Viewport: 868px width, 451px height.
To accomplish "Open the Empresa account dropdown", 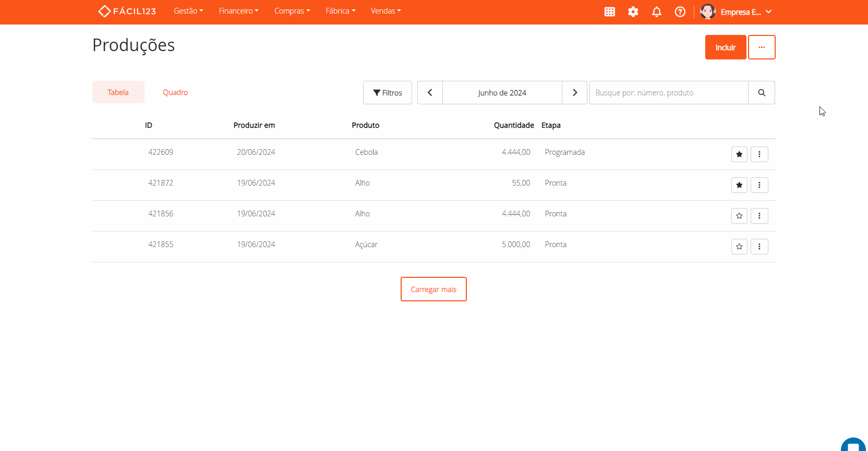I will pos(736,12).
